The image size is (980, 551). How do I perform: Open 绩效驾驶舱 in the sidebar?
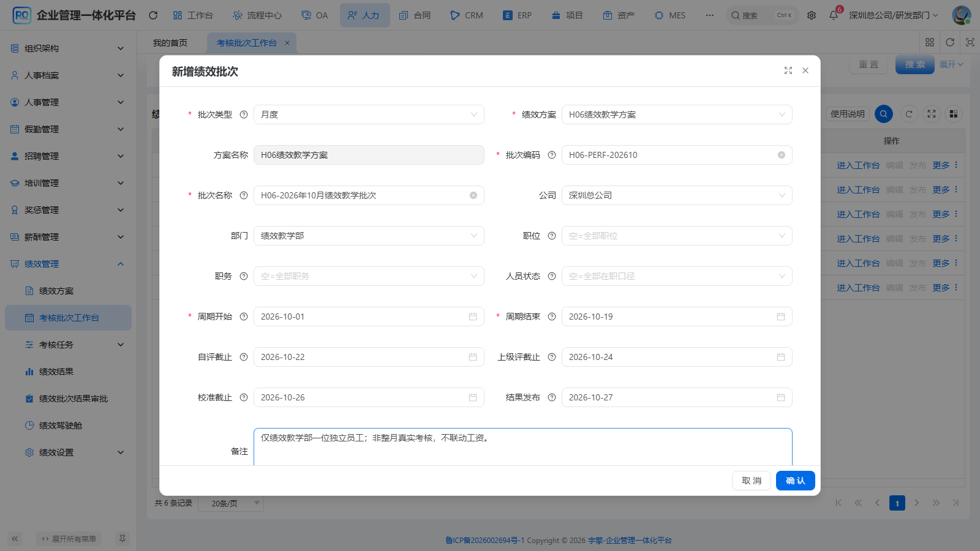(x=68, y=425)
